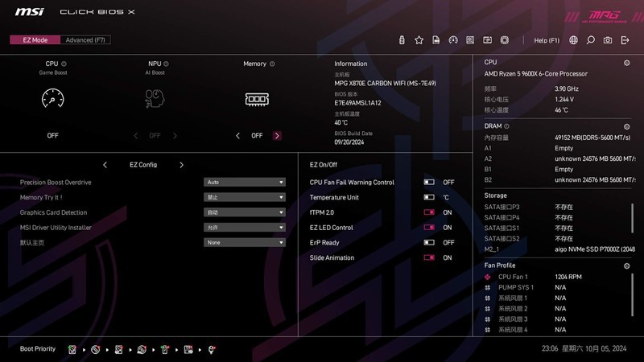Open Hardware Monitor gauge icon in toolbar
The image size is (644, 362).
click(x=453, y=39)
